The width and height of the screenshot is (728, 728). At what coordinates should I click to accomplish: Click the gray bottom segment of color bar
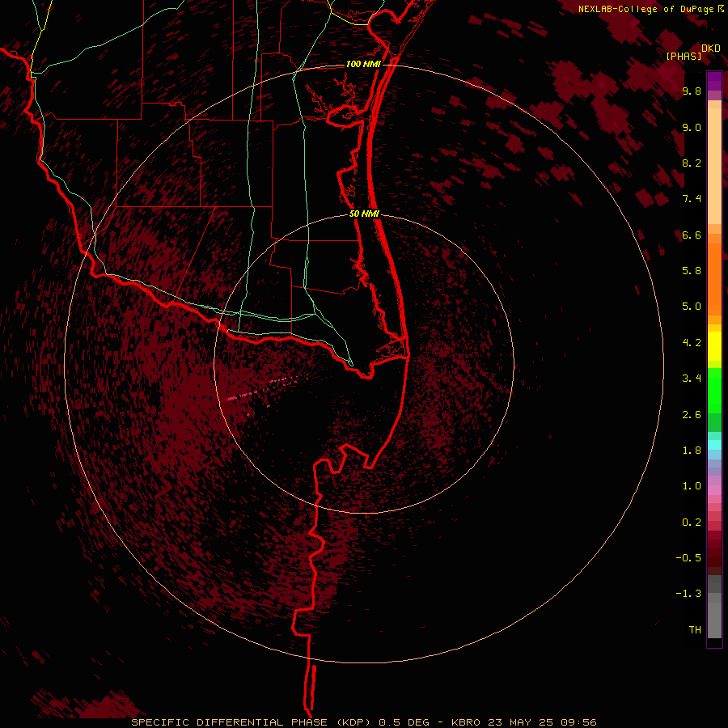714,608
